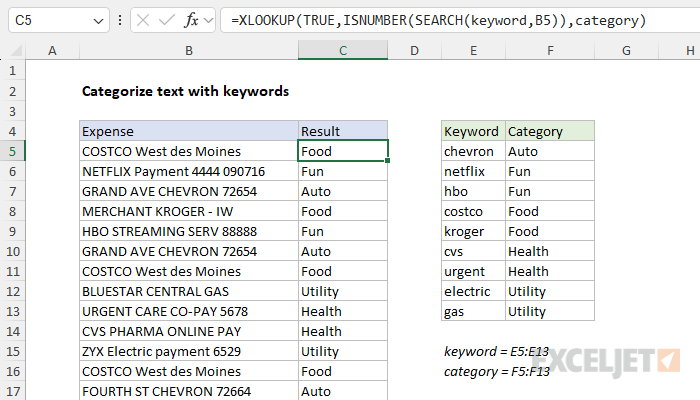
Task: Select cell 'URGENT CARE CO-PAY 5678'
Action: point(189,311)
